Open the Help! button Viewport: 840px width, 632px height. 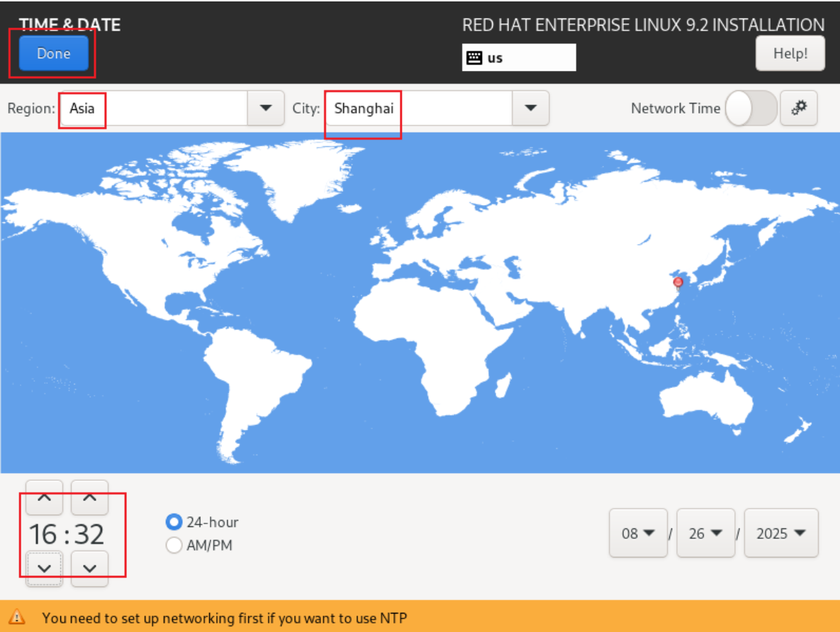click(790, 53)
